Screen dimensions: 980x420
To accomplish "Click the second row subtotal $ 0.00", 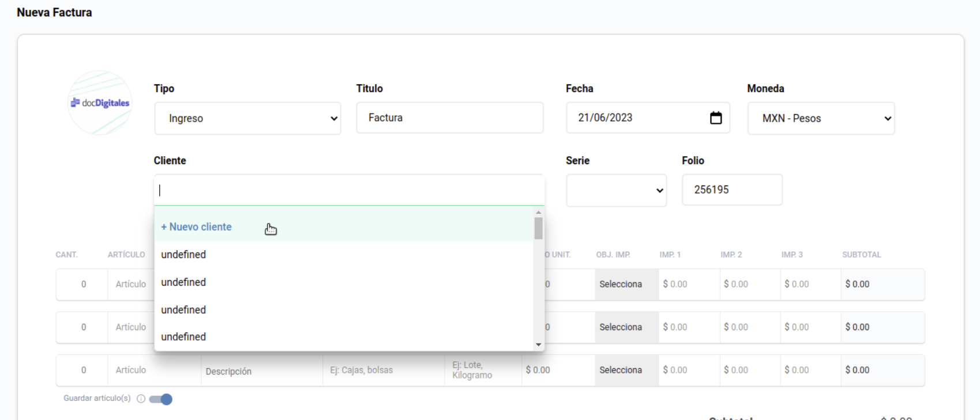I will 883,327.
